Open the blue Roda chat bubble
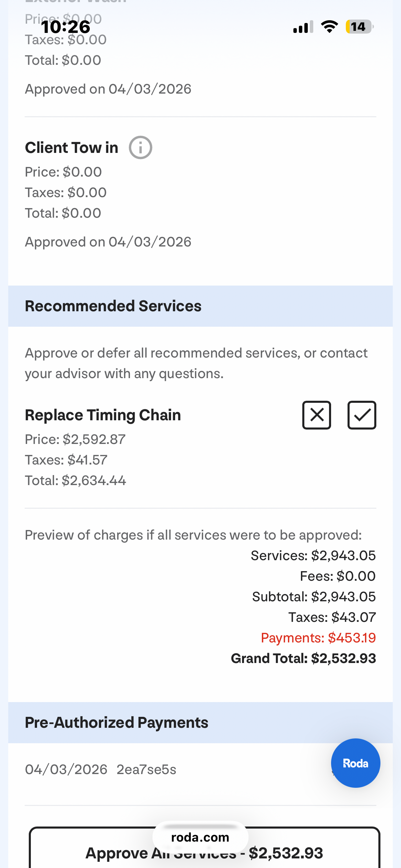The image size is (401, 868). (355, 763)
